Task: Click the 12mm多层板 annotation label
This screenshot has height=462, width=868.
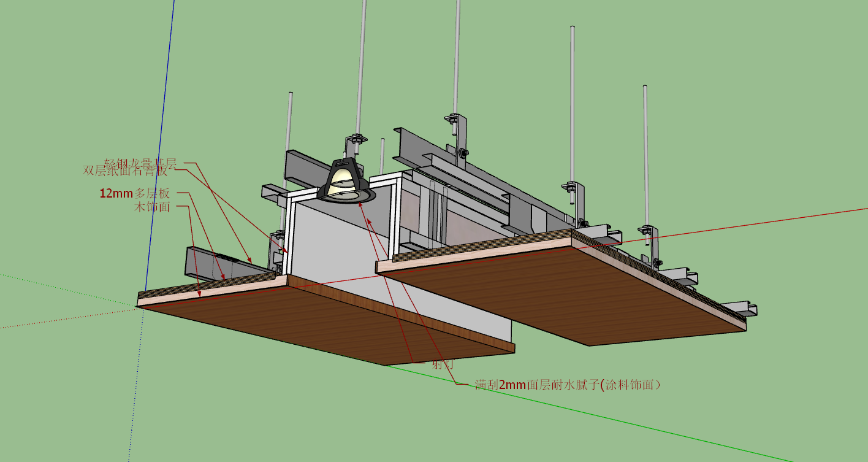Action: click(x=135, y=193)
